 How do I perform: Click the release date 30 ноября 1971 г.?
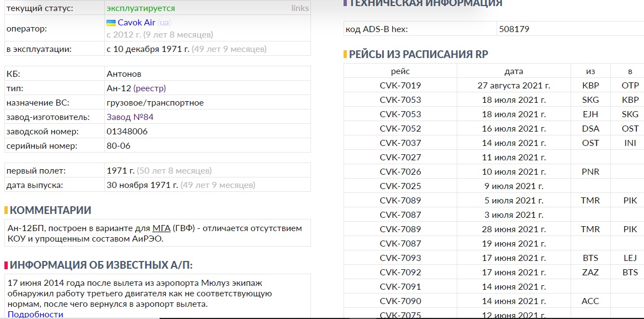click(x=142, y=185)
